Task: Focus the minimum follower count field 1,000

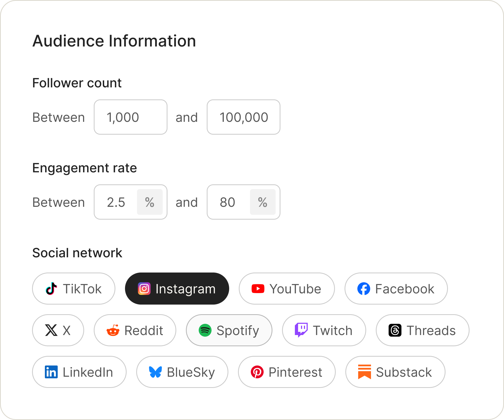Action: pos(131,117)
